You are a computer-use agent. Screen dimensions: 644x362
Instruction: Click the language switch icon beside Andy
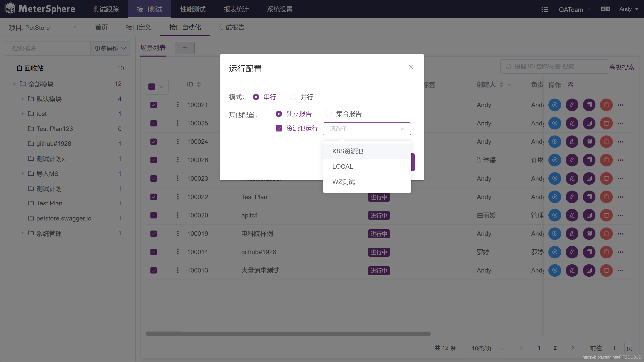click(x=606, y=9)
